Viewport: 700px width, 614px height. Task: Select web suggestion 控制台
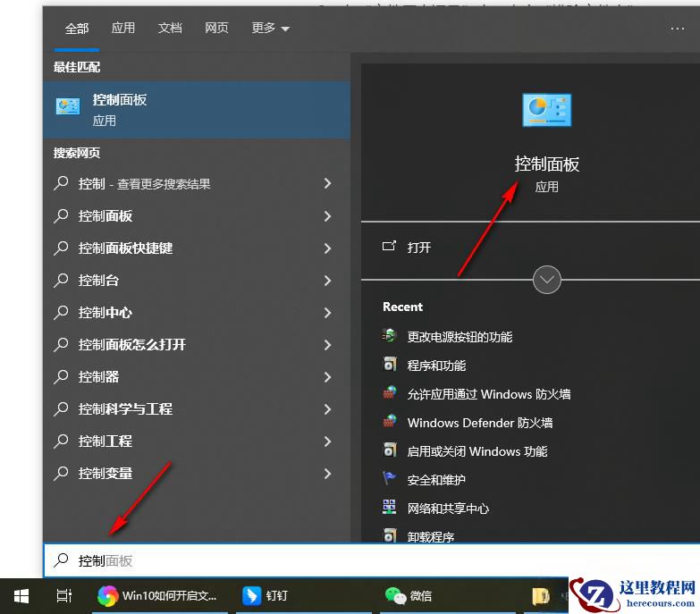(x=197, y=281)
